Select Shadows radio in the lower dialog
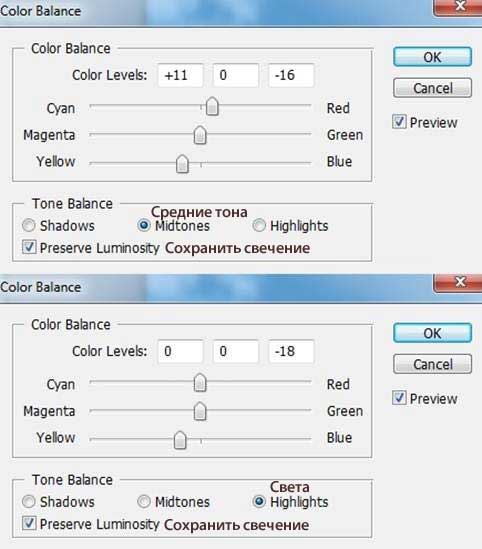This screenshot has height=549, width=482. point(28,501)
